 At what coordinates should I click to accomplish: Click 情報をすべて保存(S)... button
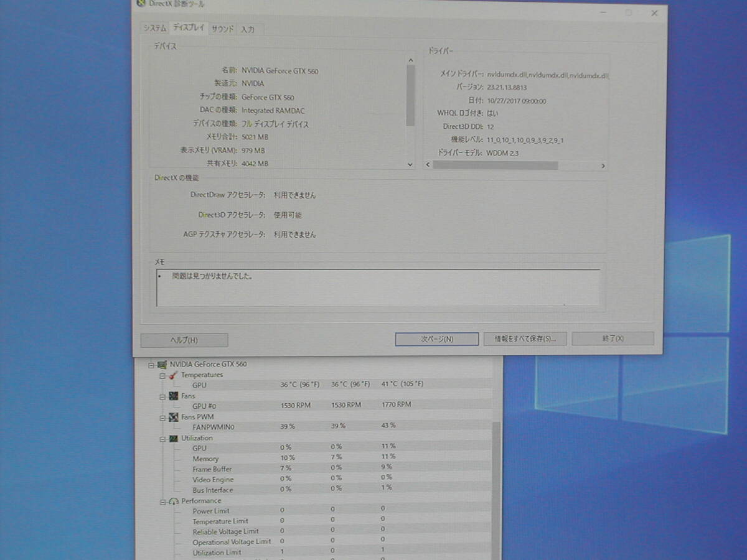[x=525, y=339]
